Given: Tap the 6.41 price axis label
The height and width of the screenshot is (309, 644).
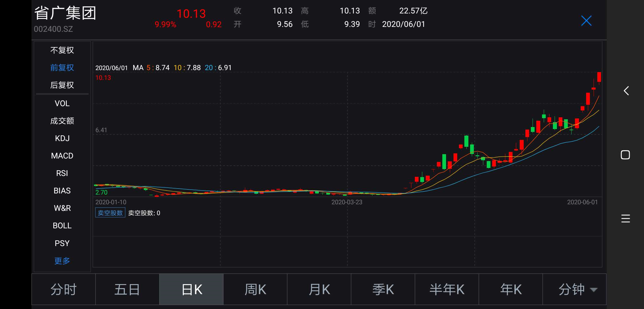Looking at the screenshot, I should (x=101, y=130).
